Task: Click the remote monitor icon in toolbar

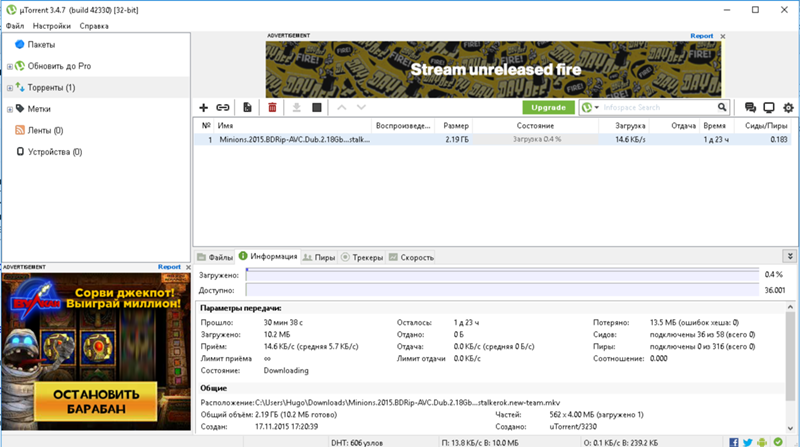Action: tap(769, 108)
